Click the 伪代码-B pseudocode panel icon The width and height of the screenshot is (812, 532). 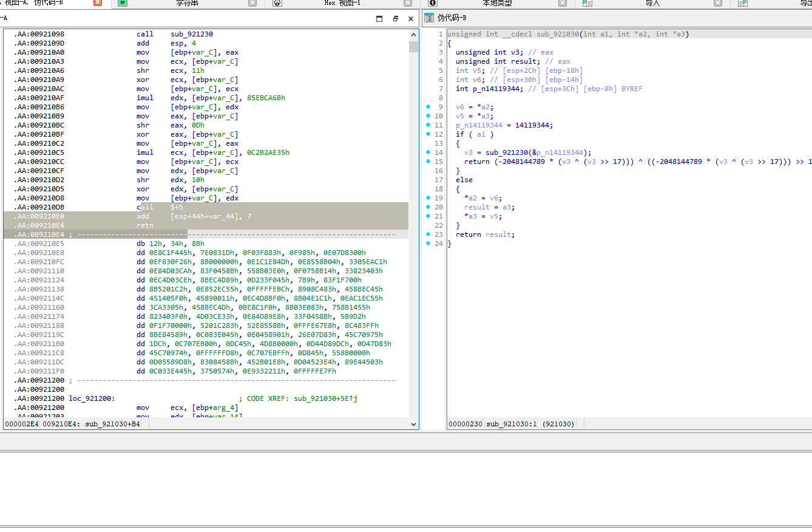(x=429, y=18)
